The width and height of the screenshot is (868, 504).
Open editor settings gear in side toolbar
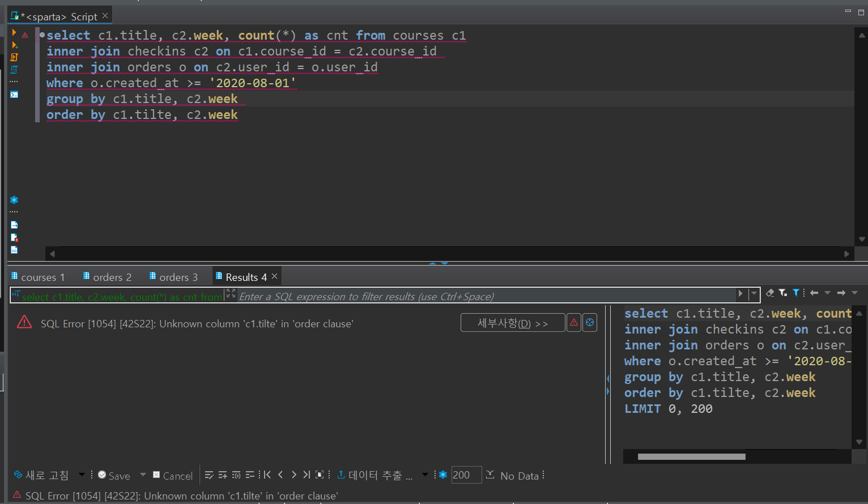pos(14,200)
